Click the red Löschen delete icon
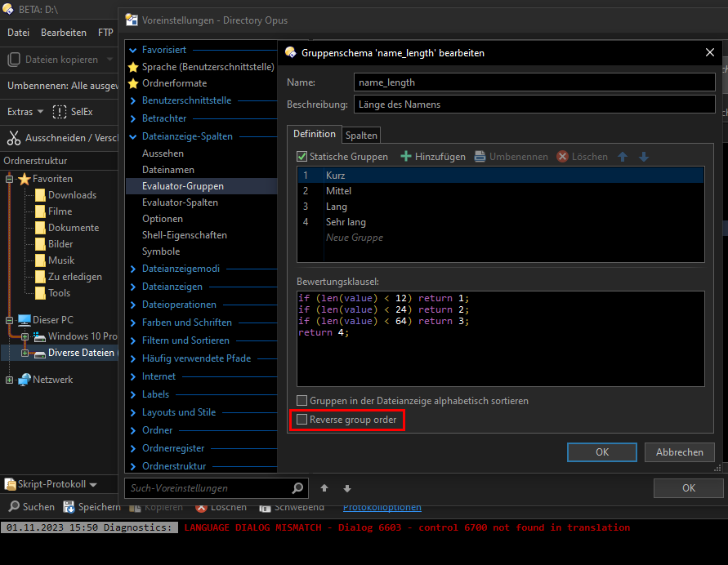The height and width of the screenshot is (565, 728). pos(562,156)
